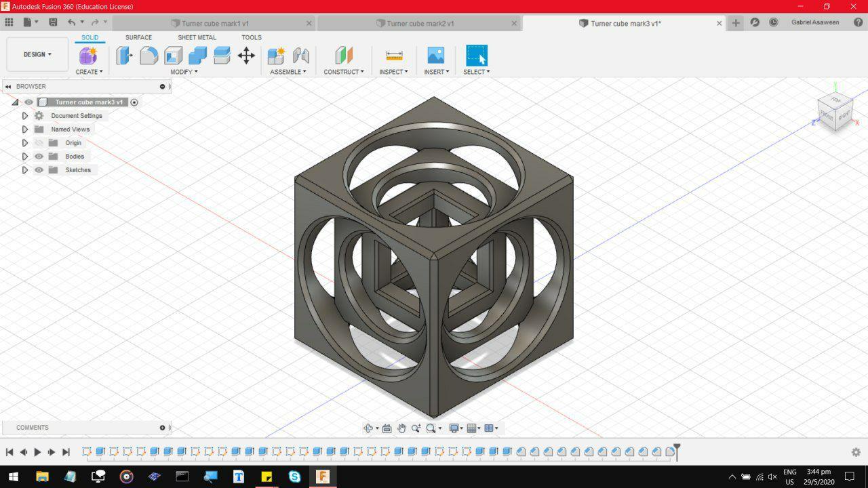Click the Construct plane icon

click(x=344, y=56)
